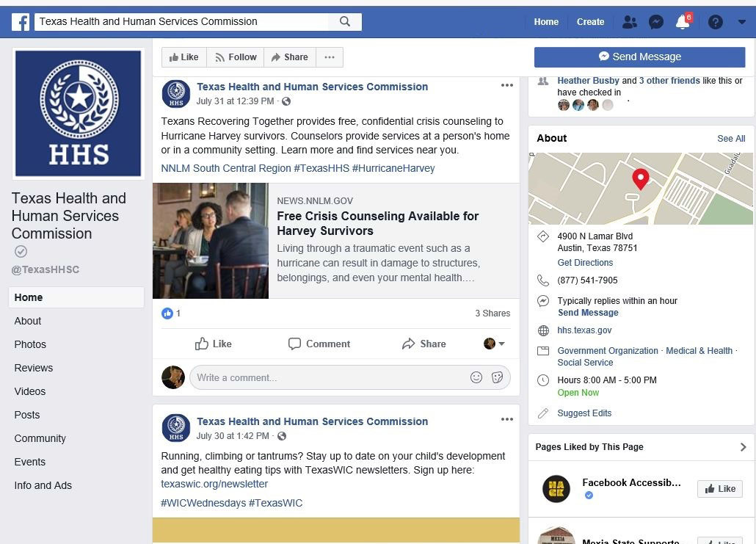Open Government Organization category link

(608, 351)
